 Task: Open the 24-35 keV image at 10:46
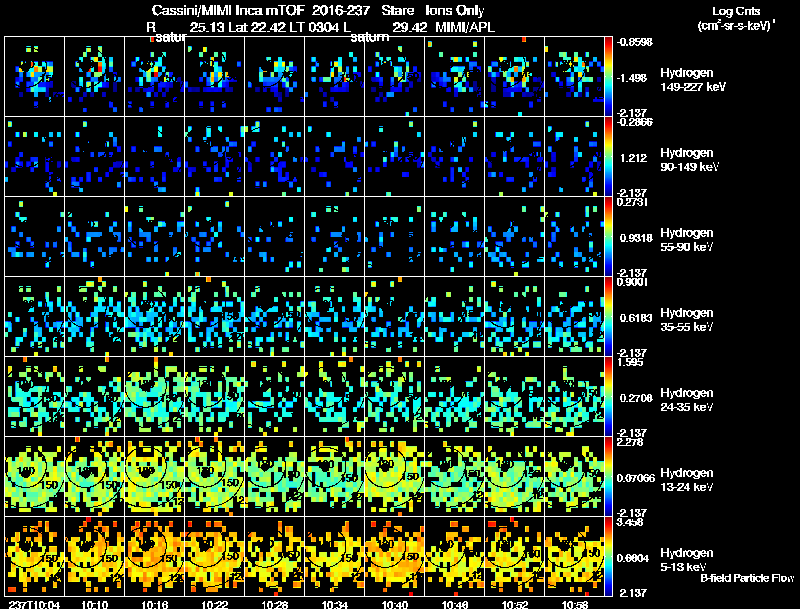click(455, 396)
